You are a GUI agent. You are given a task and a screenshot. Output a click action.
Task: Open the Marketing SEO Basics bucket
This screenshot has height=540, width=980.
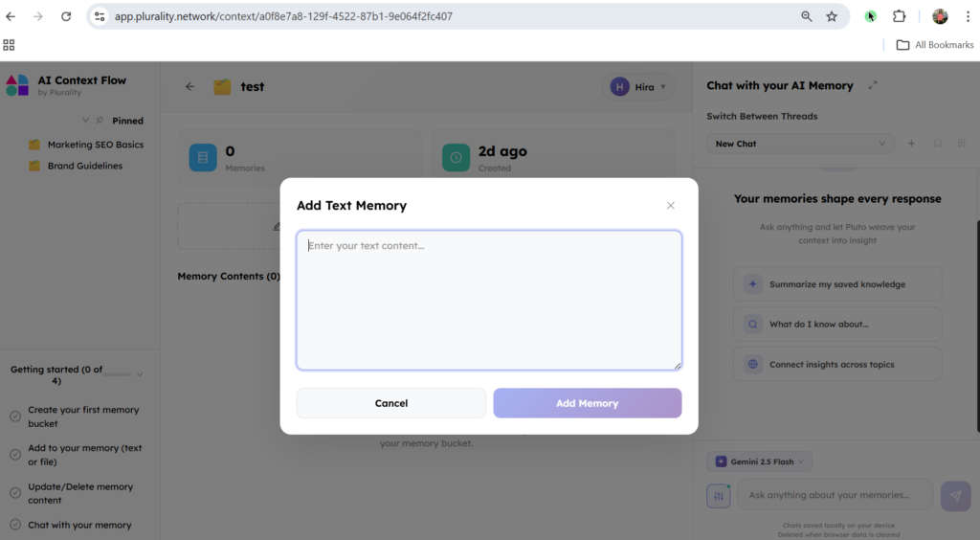(x=85, y=145)
